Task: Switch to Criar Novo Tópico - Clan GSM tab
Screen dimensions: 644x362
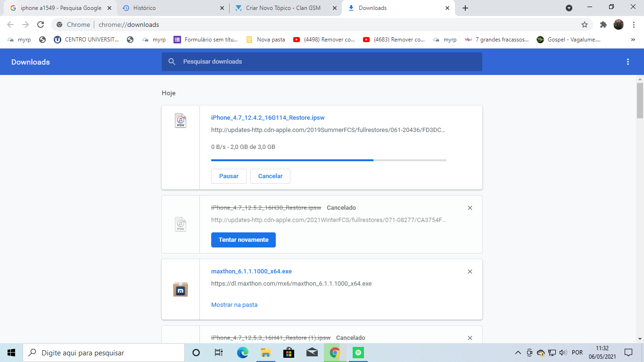Action: click(x=285, y=8)
